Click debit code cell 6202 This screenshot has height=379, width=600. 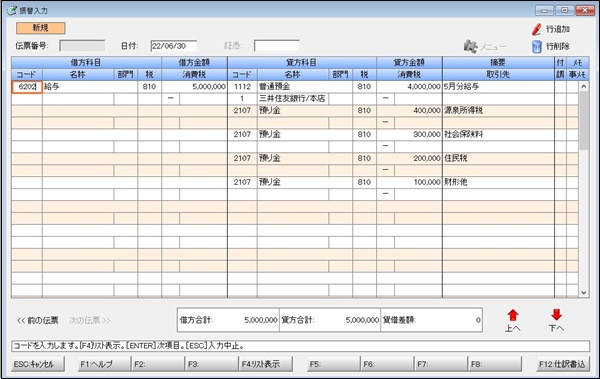tap(27, 87)
